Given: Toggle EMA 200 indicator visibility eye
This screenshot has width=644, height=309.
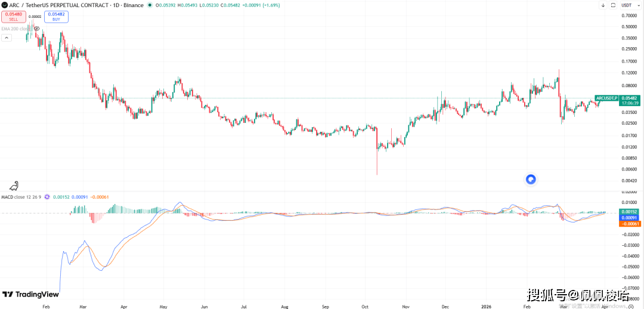Looking at the screenshot, I should point(37,28).
